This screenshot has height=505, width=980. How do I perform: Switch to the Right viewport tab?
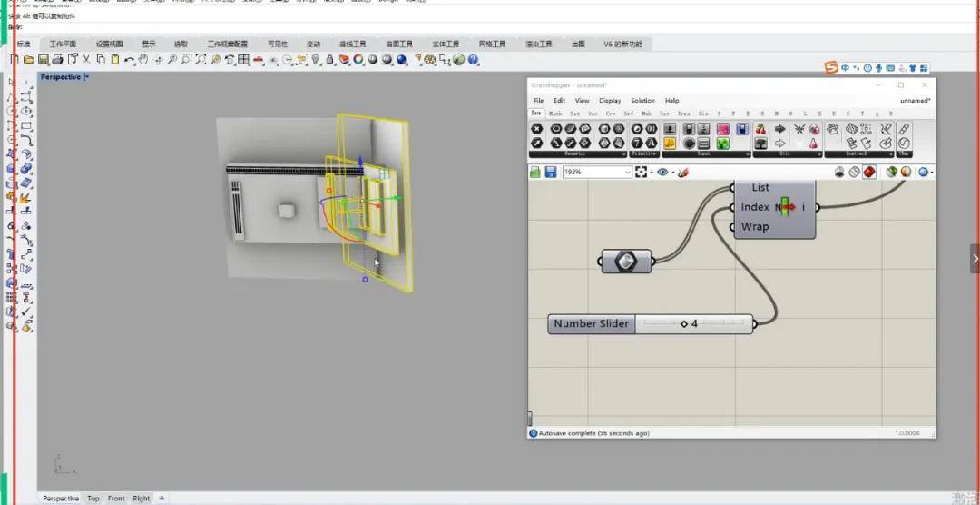142,498
